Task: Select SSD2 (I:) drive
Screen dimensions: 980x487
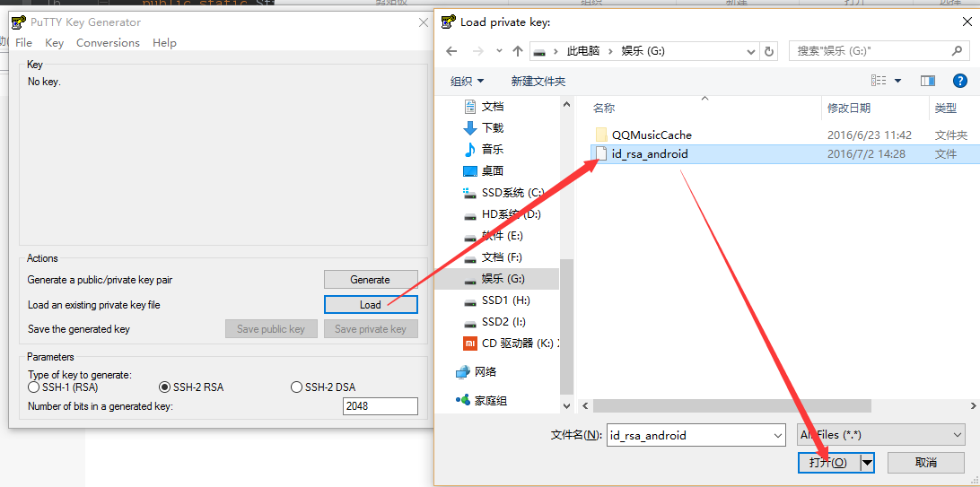Action: pos(496,322)
